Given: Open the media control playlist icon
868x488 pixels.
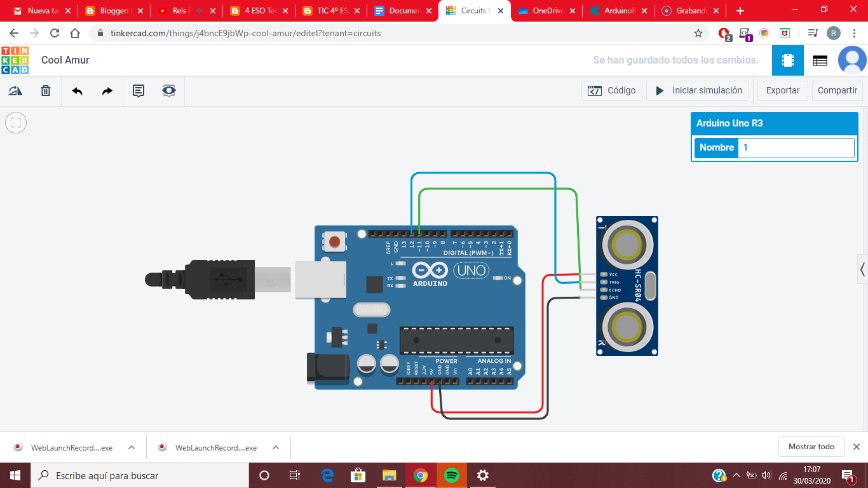Looking at the screenshot, I should click(x=813, y=33).
